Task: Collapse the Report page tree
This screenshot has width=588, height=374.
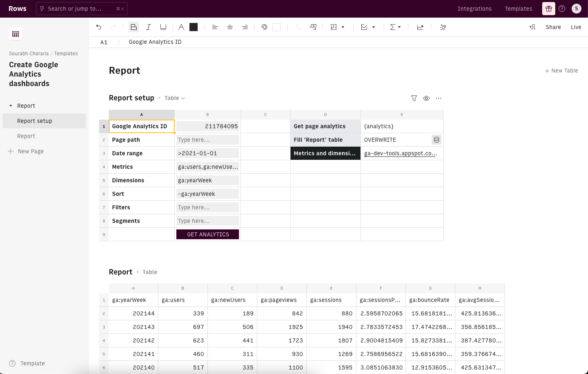Action: tap(11, 106)
